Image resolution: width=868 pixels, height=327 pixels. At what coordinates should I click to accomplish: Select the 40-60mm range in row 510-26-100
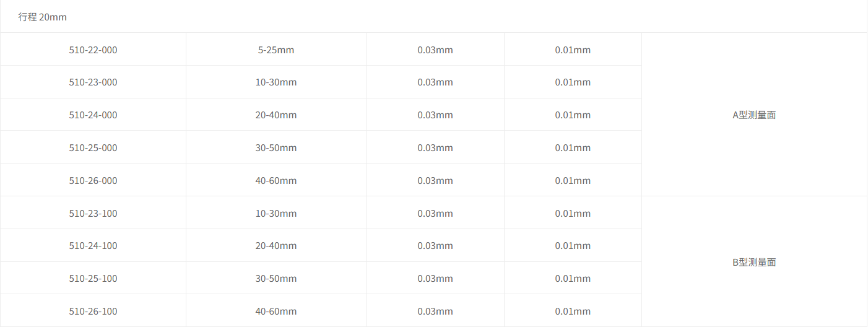pyautogui.click(x=276, y=312)
